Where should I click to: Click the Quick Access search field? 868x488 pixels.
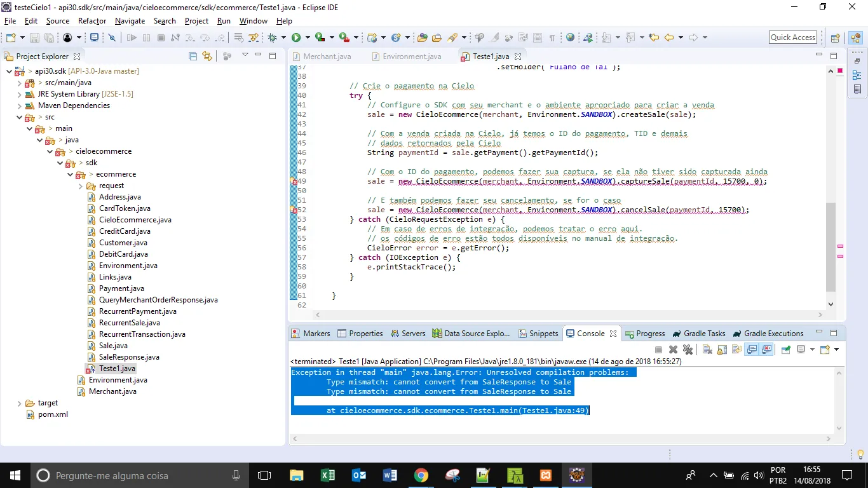pos(792,37)
